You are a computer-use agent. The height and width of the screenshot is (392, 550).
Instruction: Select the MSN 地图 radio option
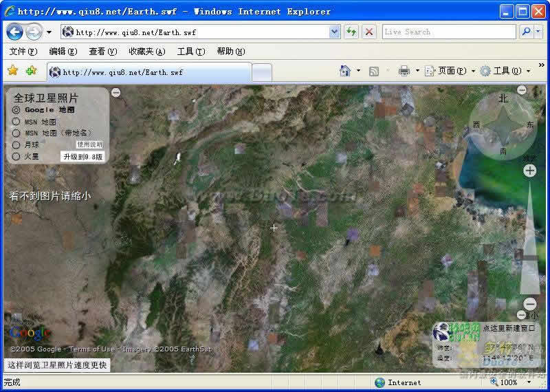click(x=16, y=122)
